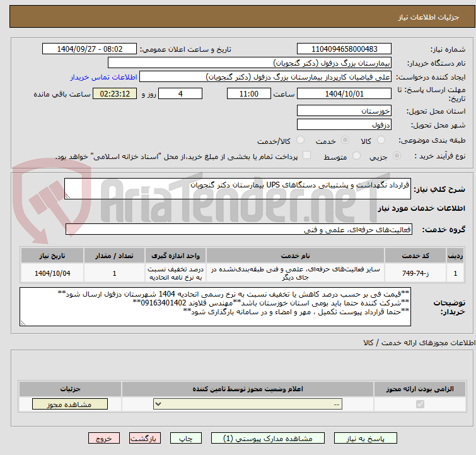Click the شهر محل تحویل field دزفول
This screenshot has width=476, height=455.
point(344,124)
